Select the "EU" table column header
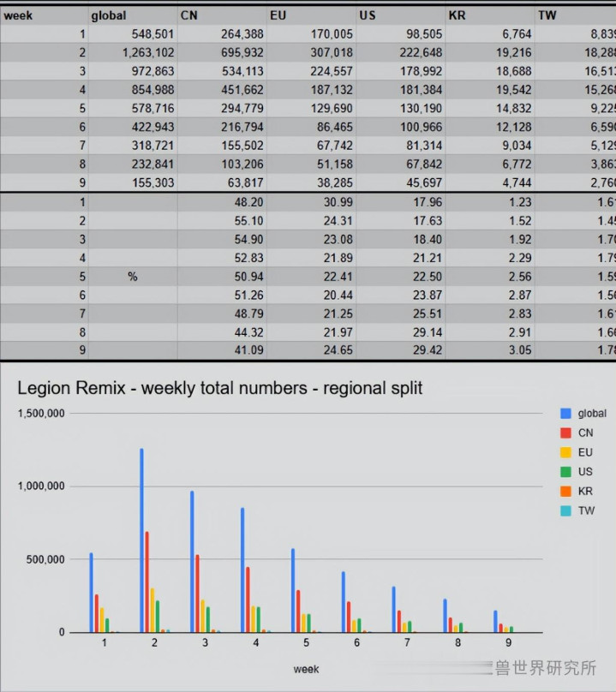This screenshot has width=616, height=692. [278, 15]
